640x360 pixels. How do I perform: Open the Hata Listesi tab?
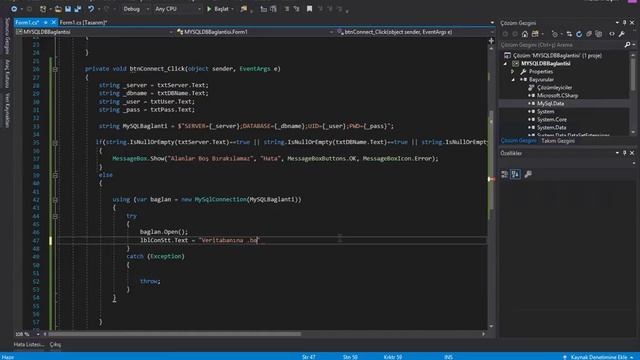(29, 344)
